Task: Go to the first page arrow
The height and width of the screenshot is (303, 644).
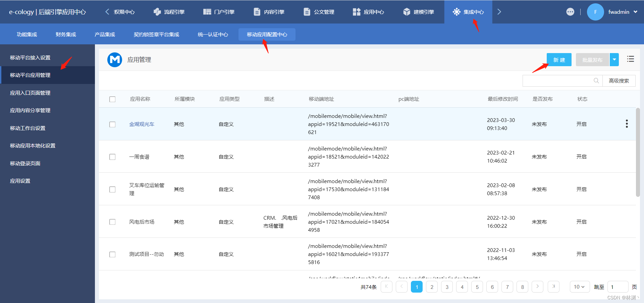Action: [x=386, y=287]
